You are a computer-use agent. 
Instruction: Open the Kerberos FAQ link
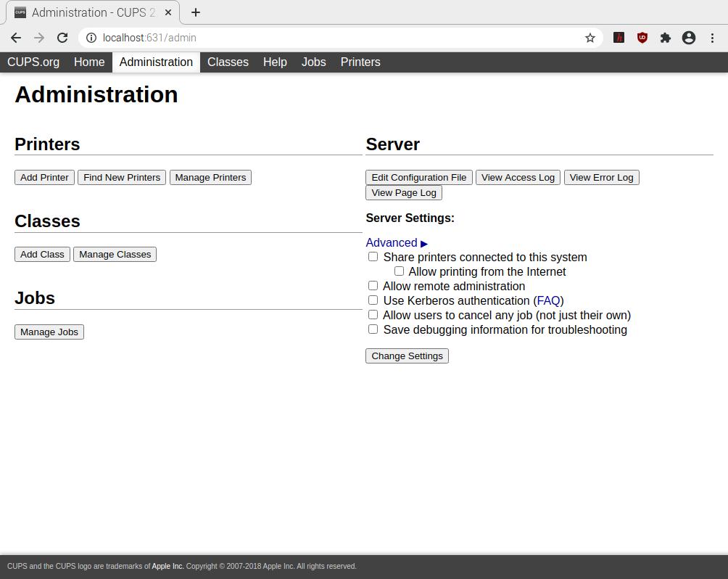point(548,300)
